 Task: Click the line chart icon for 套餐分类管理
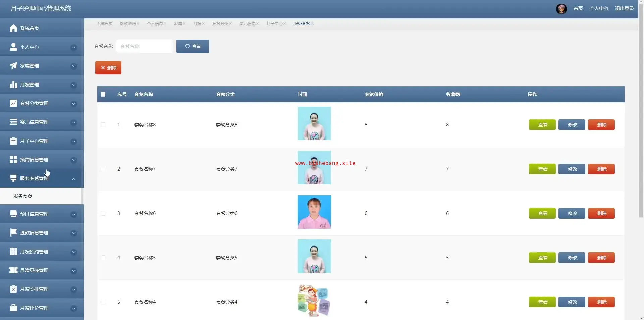13,103
